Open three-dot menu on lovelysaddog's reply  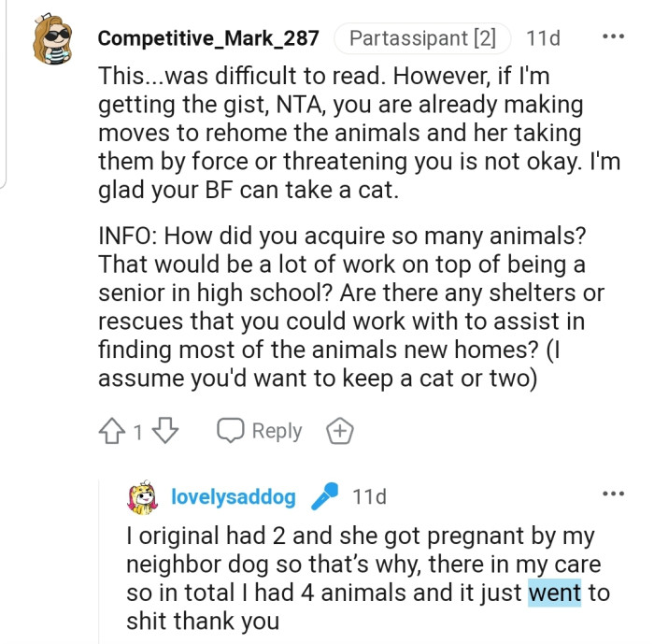point(613,493)
